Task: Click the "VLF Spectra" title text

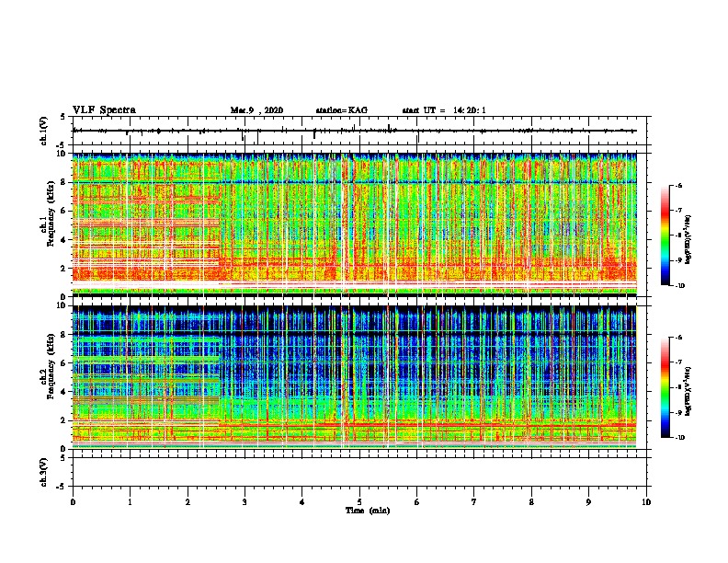Action: pyautogui.click(x=104, y=110)
